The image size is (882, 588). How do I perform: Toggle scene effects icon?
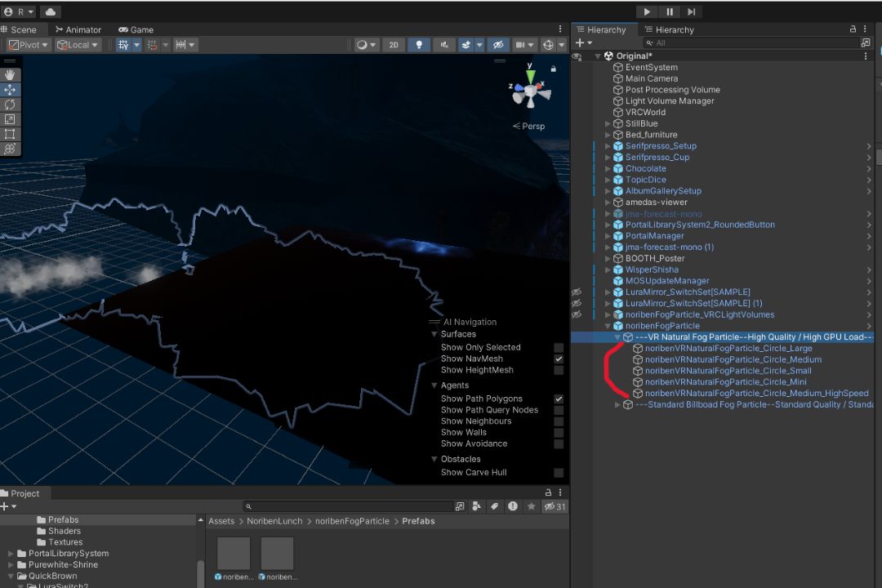[x=465, y=45]
